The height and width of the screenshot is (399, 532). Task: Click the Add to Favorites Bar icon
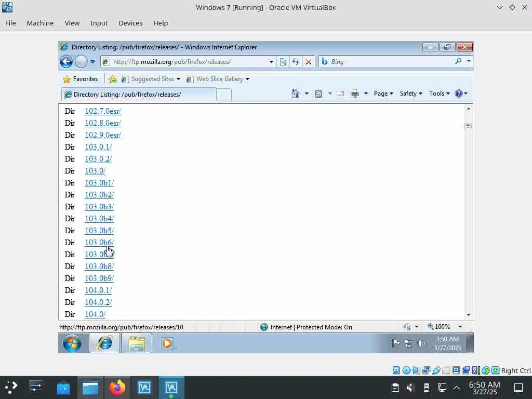click(x=113, y=79)
